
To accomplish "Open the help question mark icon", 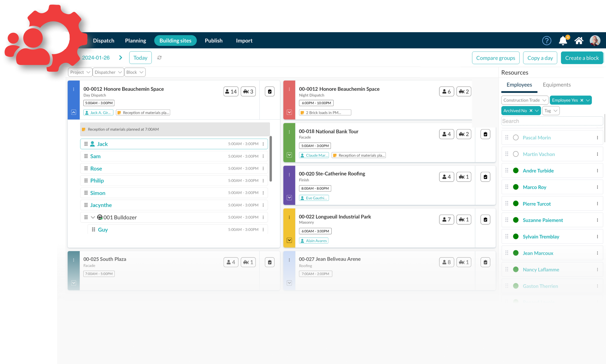I will 547,40.
